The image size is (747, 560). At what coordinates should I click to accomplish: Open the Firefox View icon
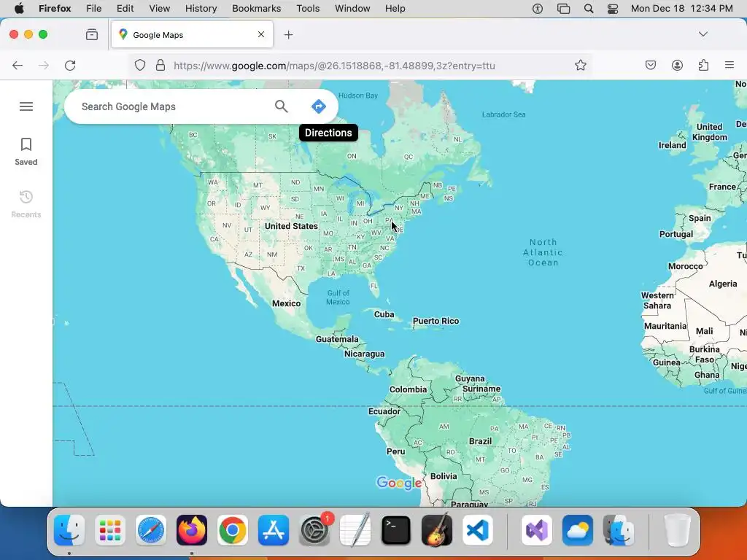coord(92,34)
